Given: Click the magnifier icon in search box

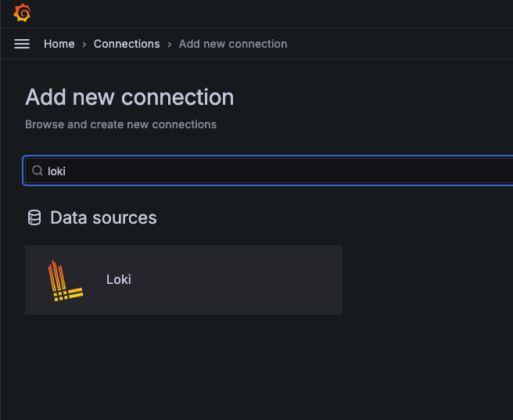Looking at the screenshot, I should click(x=38, y=171).
